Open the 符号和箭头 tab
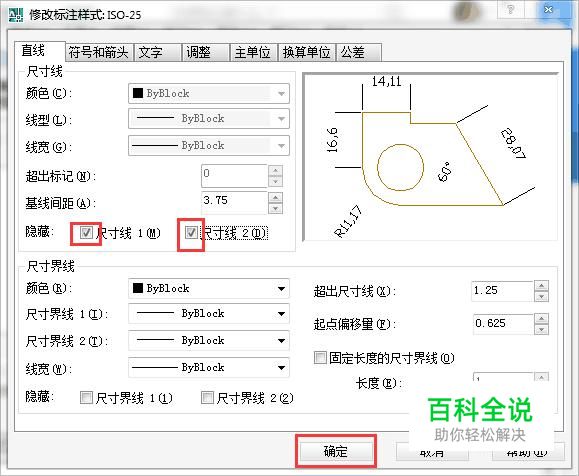579x476 pixels. tap(99, 52)
